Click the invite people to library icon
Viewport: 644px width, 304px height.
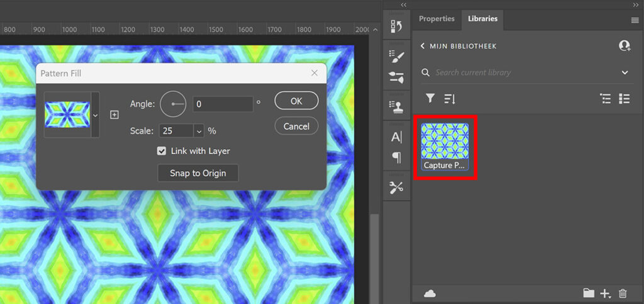pos(625,45)
